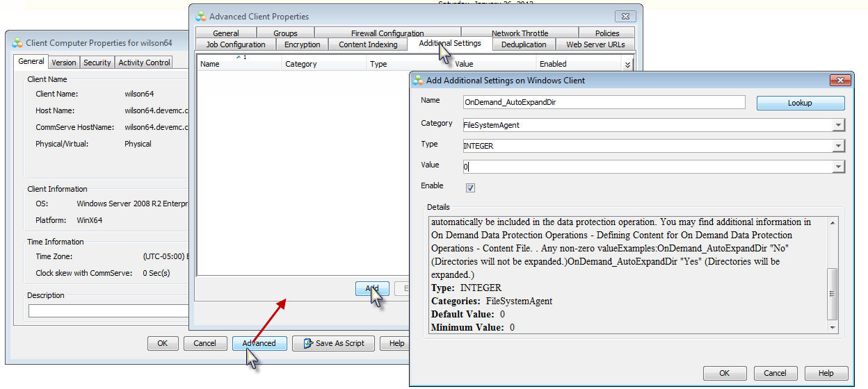Switch to the Firewall Configuration tab
Viewport: 868px width, 389px height.
coord(387,33)
